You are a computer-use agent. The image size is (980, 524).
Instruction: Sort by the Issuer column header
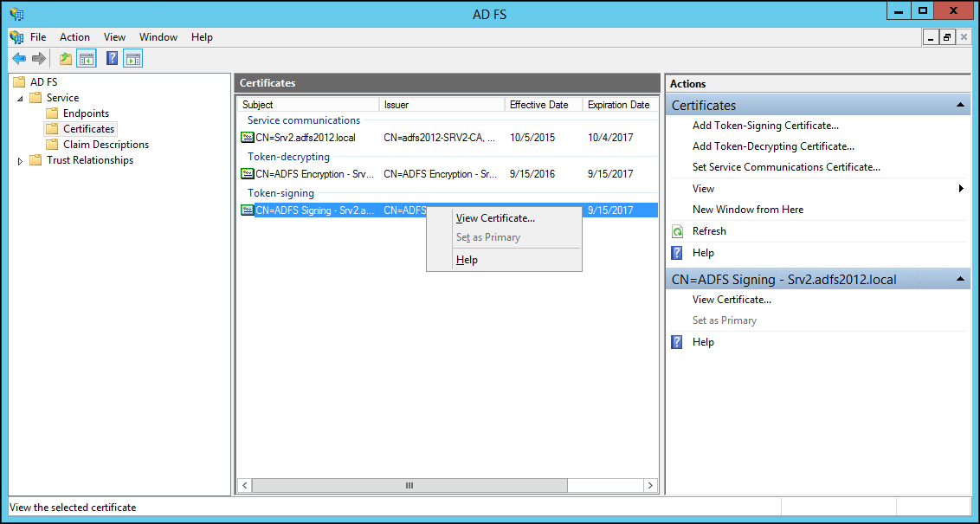coord(442,105)
